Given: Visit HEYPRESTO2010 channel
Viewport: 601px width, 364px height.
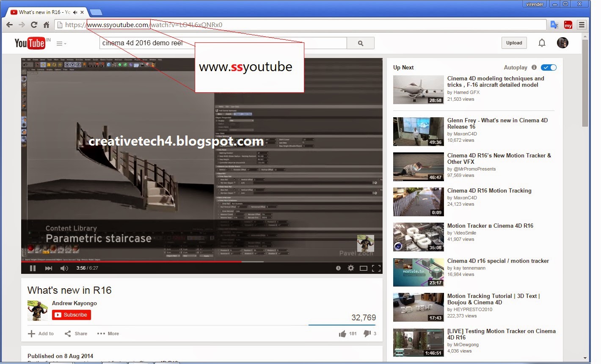Looking at the screenshot, I should pos(473,309).
